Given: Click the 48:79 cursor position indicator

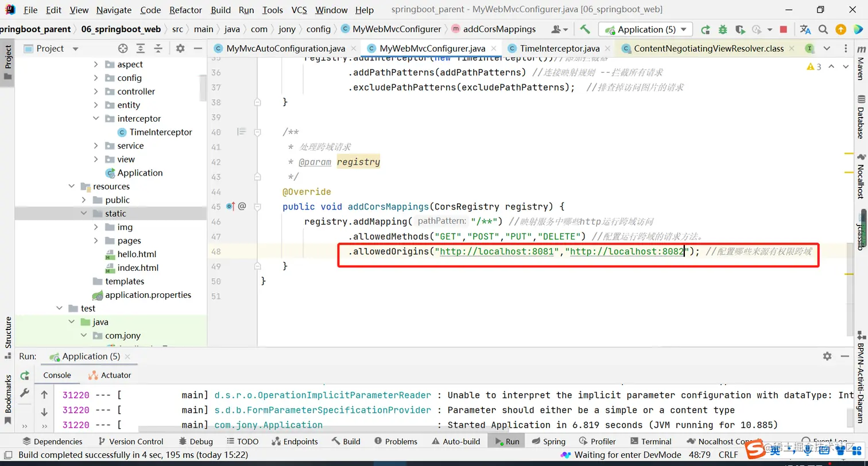Looking at the screenshot, I should tap(700, 455).
